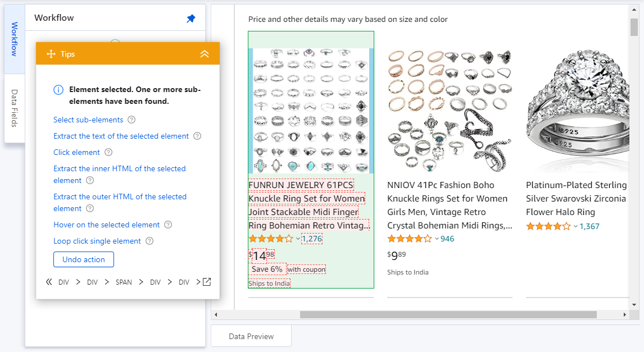Viewport: 644px width, 352px height.
Task: Open the 1,276 reviews link
Action: 312,239
